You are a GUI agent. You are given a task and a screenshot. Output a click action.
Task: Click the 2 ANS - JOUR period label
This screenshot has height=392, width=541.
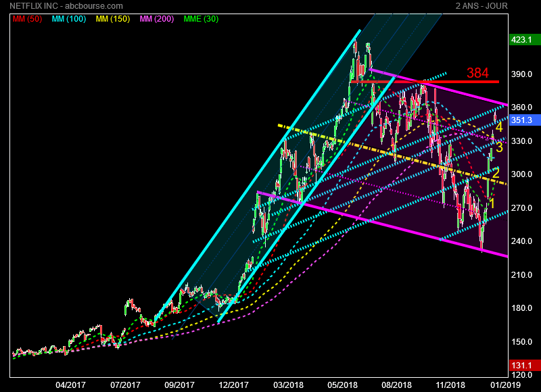coord(481,6)
